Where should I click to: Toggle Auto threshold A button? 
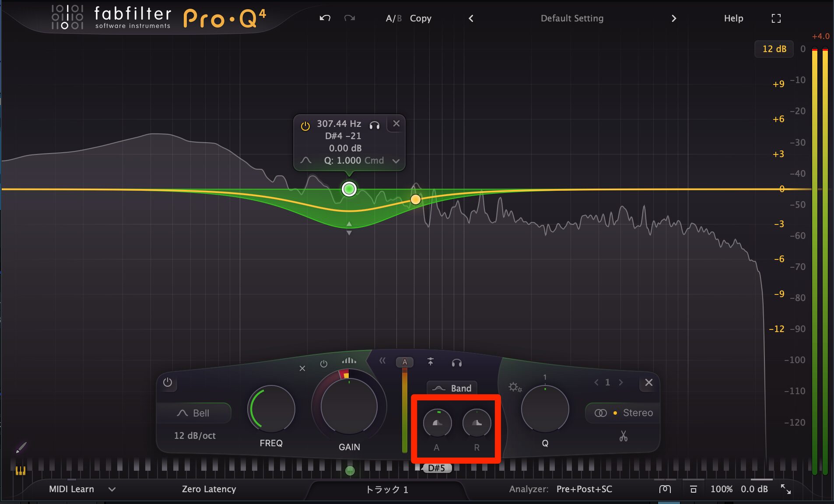pos(404,362)
